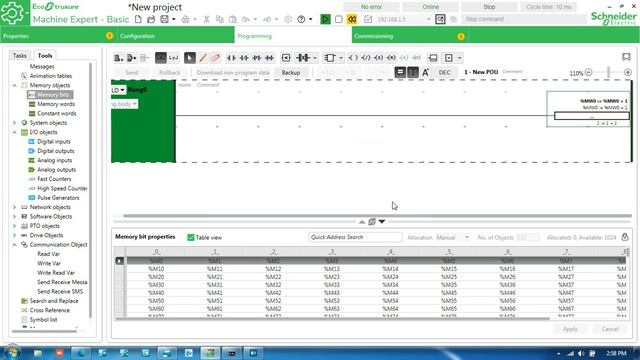Click the insert rung icon at toolbar start
Image resolution: width=640 pixels, height=360 pixels.
tap(118, 58)
